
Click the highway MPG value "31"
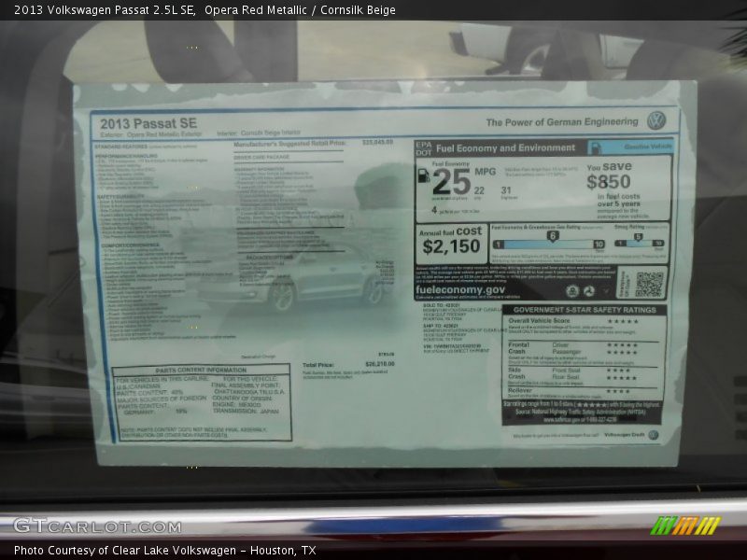click(506, 190)
